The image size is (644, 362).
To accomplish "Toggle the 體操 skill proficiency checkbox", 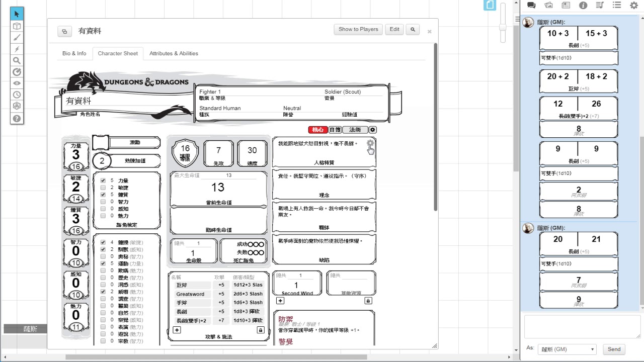I will (103, 242).
